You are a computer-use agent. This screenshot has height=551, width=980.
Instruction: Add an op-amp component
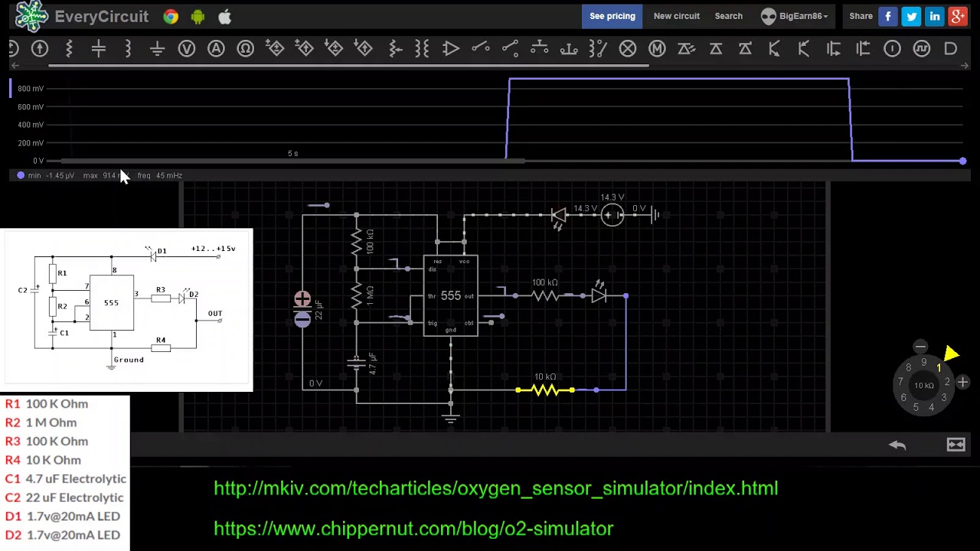(451, 49)
